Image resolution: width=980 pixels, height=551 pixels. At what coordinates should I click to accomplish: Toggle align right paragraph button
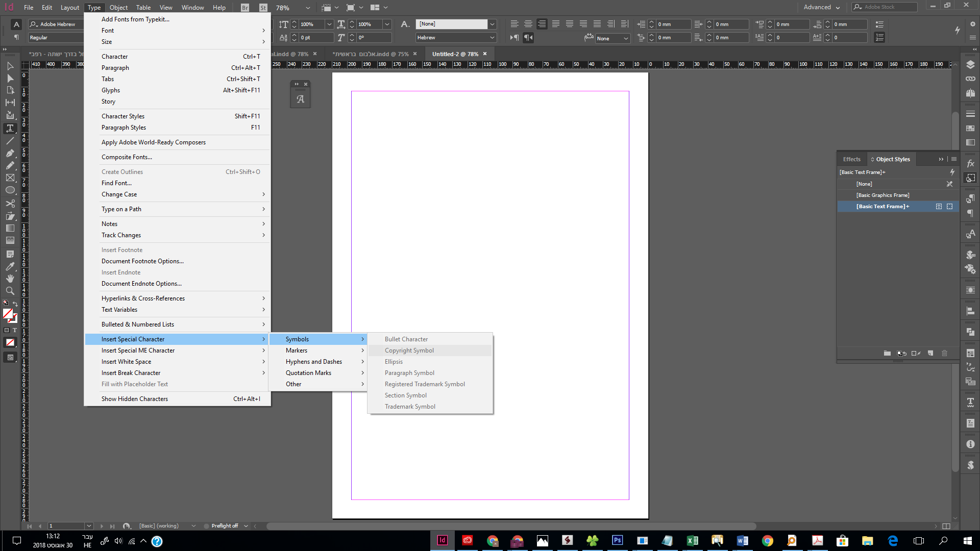click(542, 24)
